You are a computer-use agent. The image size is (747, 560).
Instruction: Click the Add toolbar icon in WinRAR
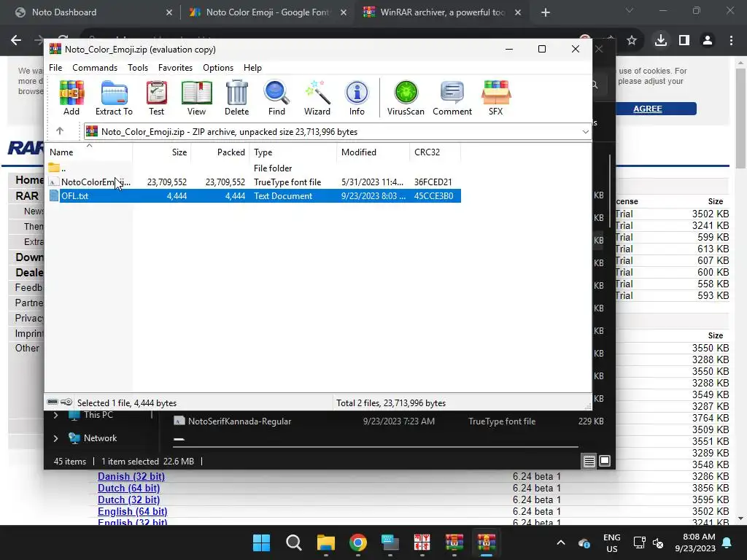pyautogui.click(x=71, y=98)
